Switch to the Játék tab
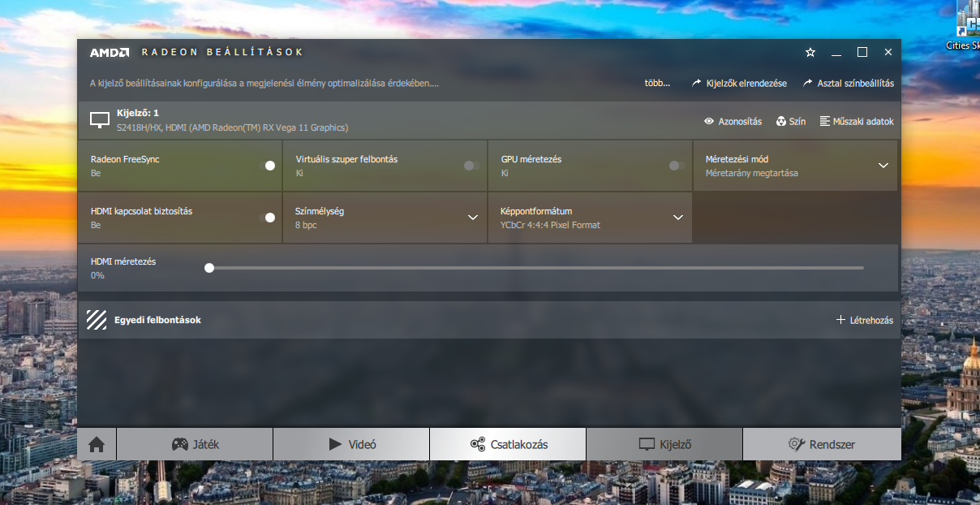 [x=195, y=444]
